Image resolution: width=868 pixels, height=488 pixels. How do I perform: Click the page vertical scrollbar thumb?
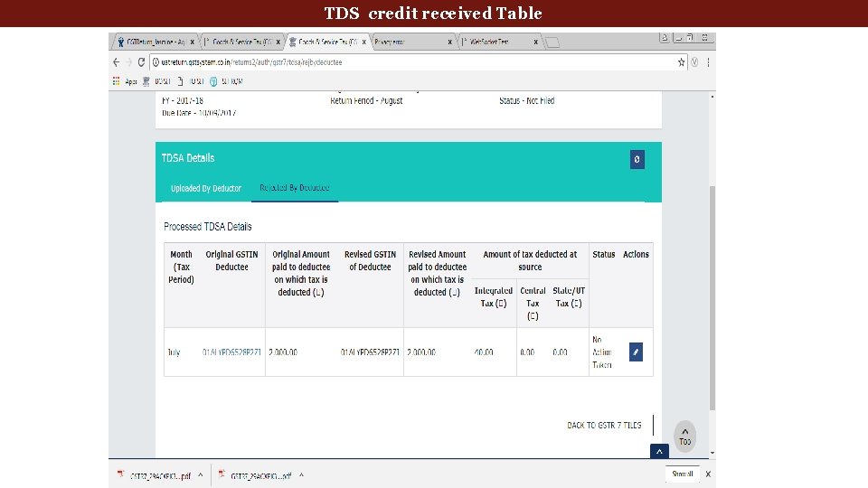[712, 297]
